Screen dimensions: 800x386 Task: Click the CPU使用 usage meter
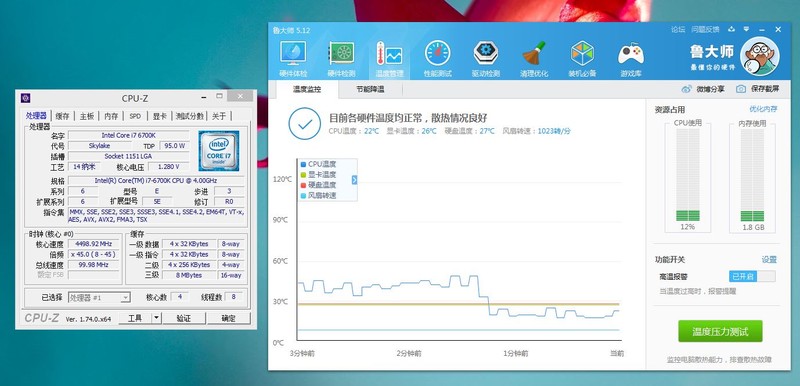(687, 174)
